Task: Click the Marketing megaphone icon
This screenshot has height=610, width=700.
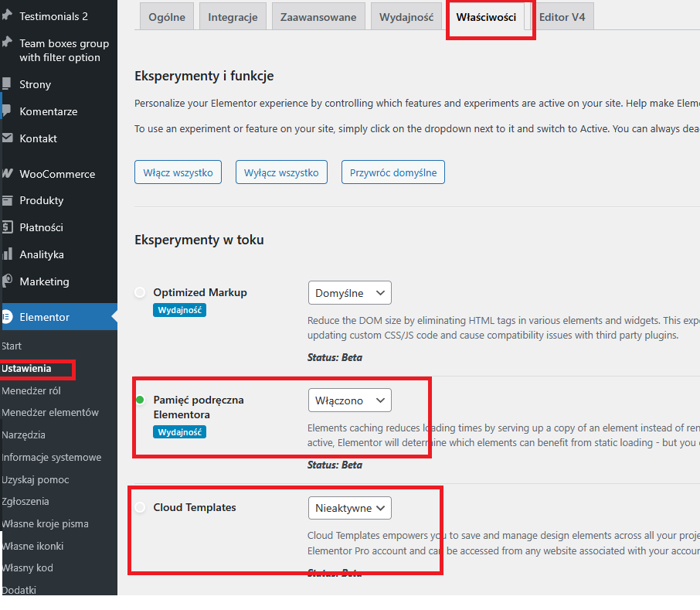Action: point(7,281)
